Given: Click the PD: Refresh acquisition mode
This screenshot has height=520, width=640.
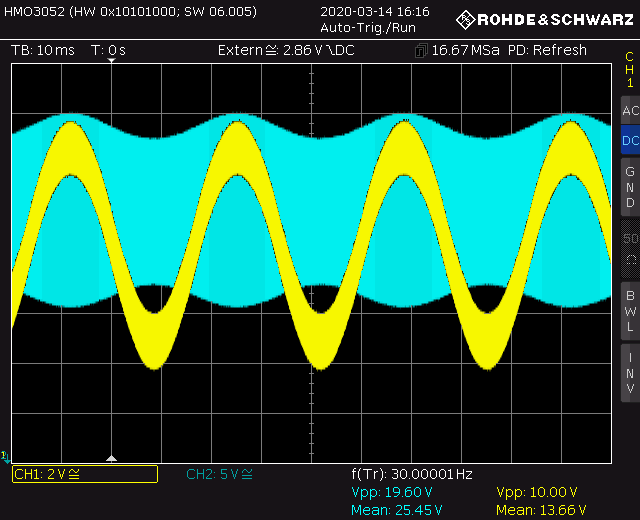Looking at the screenshot, I should click(547, 50).
